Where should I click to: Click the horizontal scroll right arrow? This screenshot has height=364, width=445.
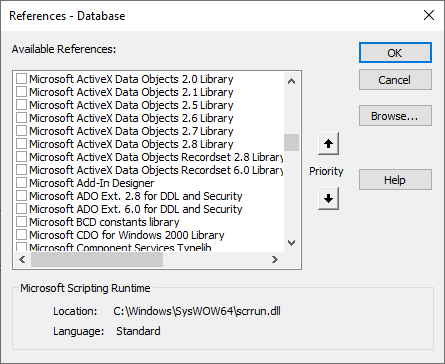[275, 259]
